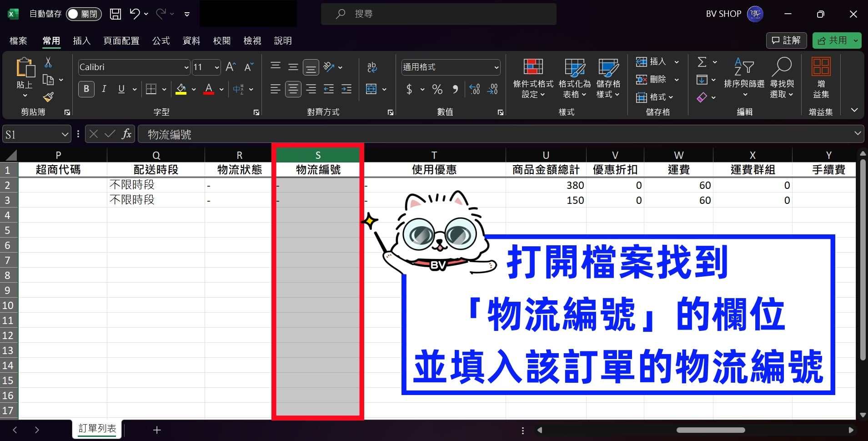Click the Save icon in title bar
This screenshot has width=868, height=441.
(x=115, y=14)
